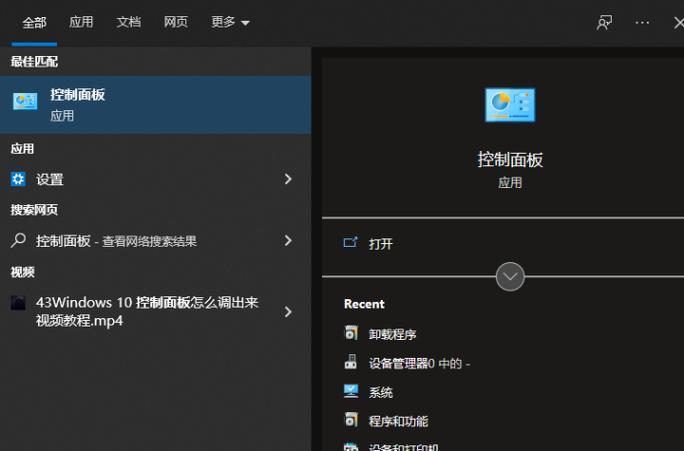
Task: Click the web search magnifier icon
Action: click(18, 240)
